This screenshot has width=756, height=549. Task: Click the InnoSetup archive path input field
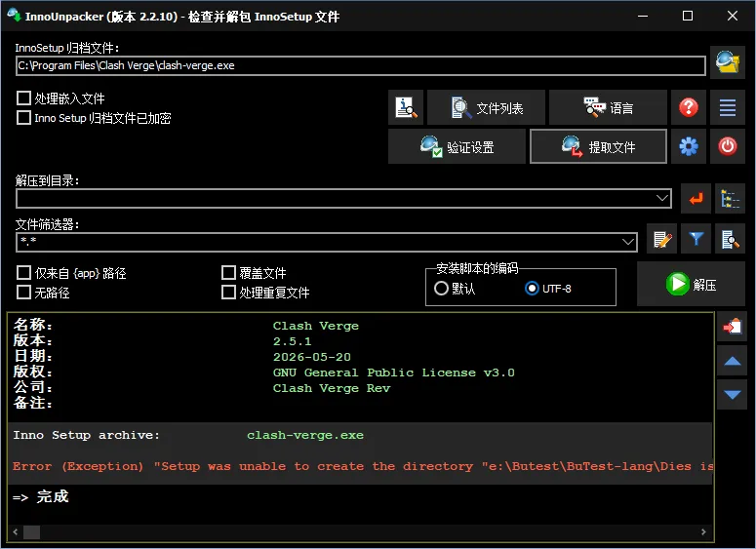tap(361, 65)
